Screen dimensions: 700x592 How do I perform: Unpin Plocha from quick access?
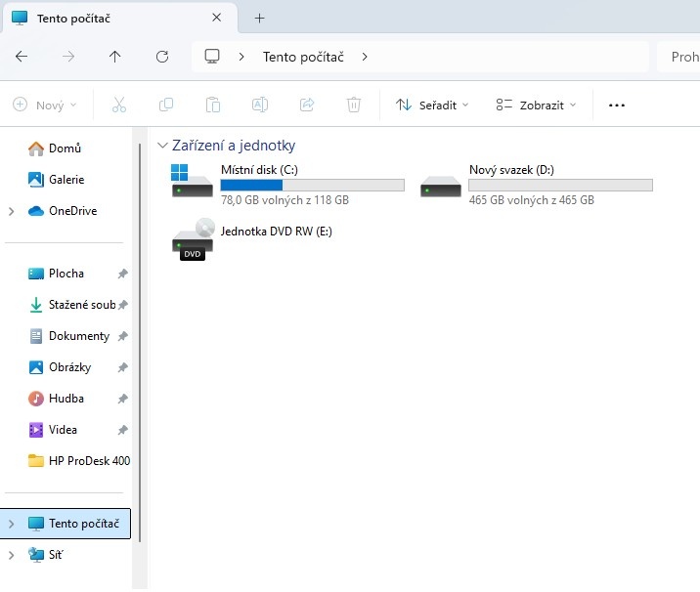coord(122,274)
